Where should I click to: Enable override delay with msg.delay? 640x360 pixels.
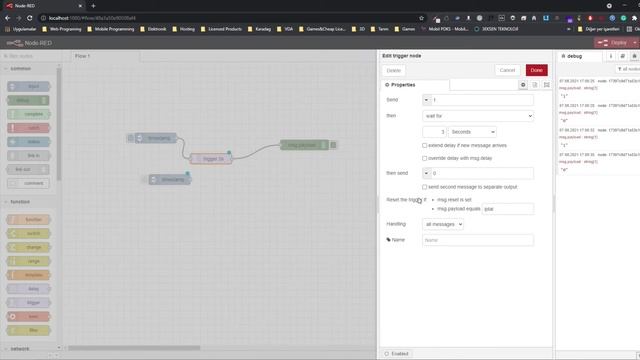tap(424, 158)
